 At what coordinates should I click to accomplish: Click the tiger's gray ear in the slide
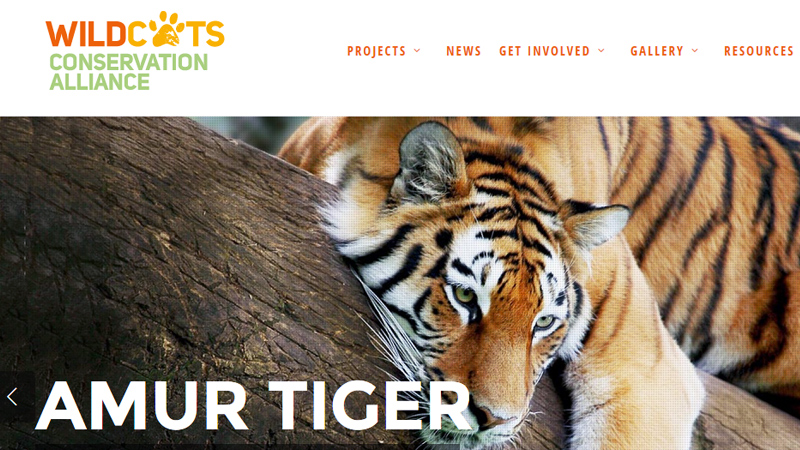tap(430, 161)
